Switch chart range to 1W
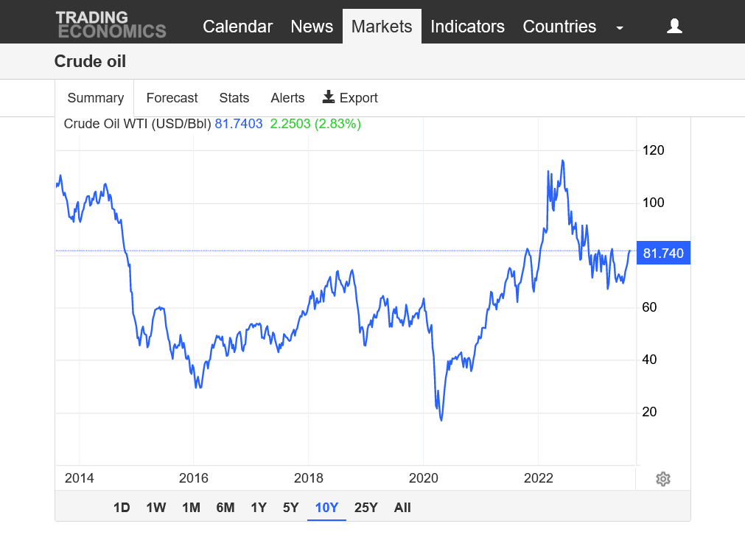The height and width of the screenshot is (560, 745). point(156,508)
